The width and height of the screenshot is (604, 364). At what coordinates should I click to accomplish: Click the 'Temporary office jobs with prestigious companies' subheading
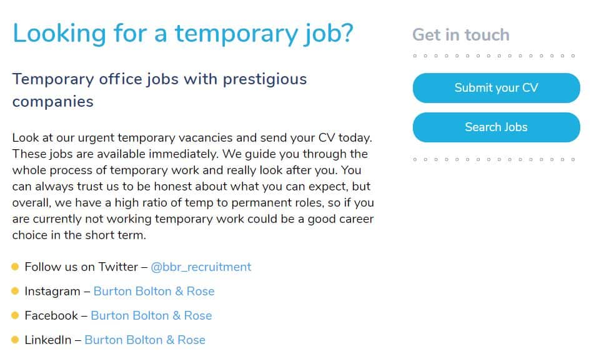point(159,90)
